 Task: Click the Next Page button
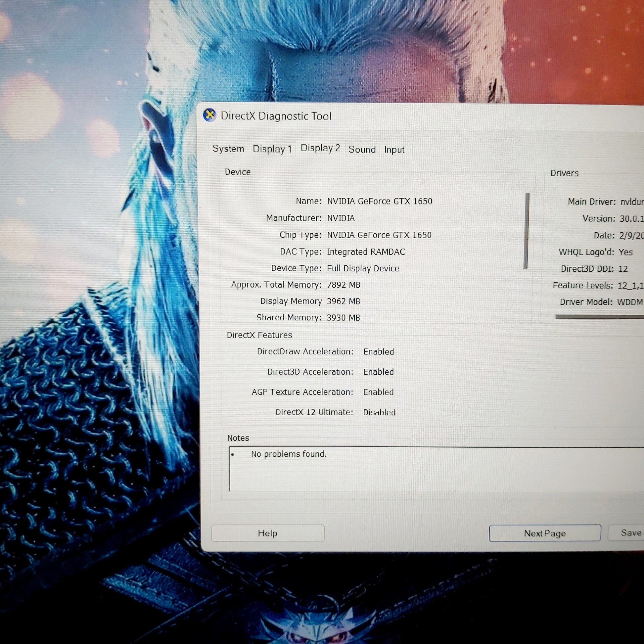pos(545,533)
